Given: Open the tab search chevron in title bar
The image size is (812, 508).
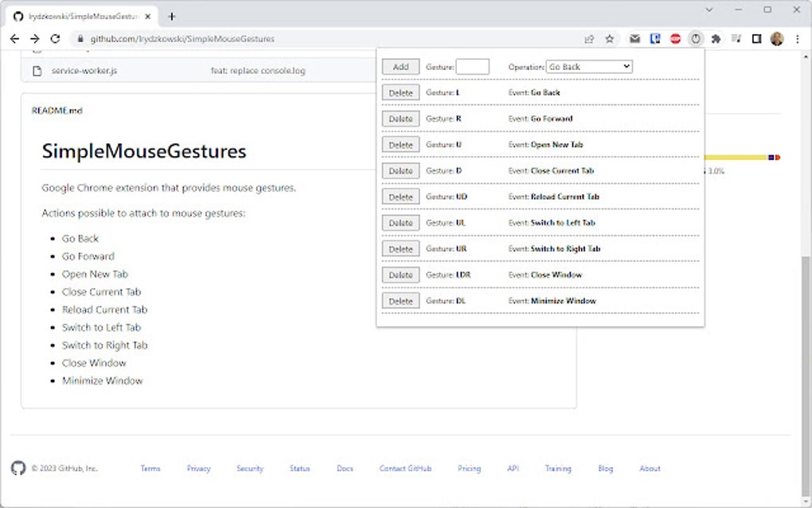Looking at the screenshot, I should [x=709, y=10].
